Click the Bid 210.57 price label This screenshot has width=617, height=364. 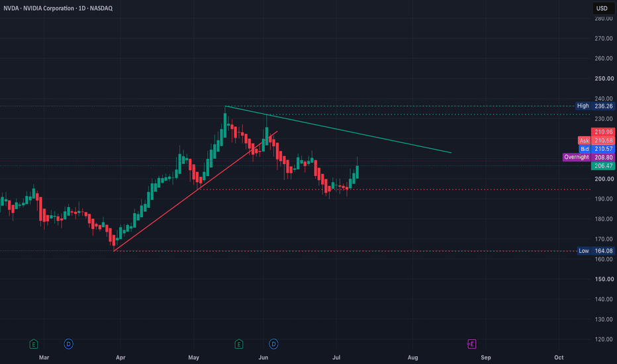[597, 149]
